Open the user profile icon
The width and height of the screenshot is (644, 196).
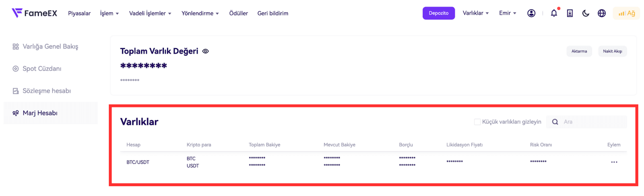tap(531, 13)
